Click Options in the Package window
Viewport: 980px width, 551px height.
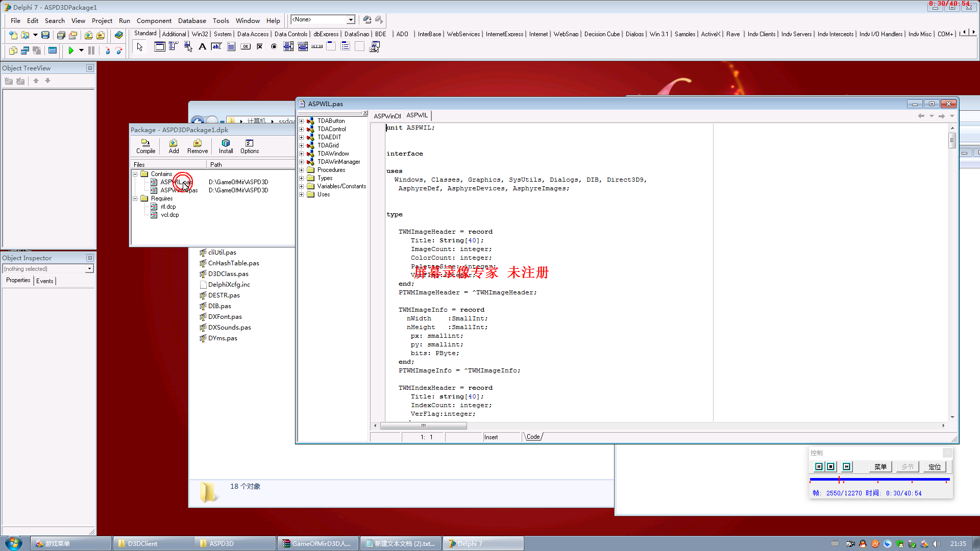point(250,146)
